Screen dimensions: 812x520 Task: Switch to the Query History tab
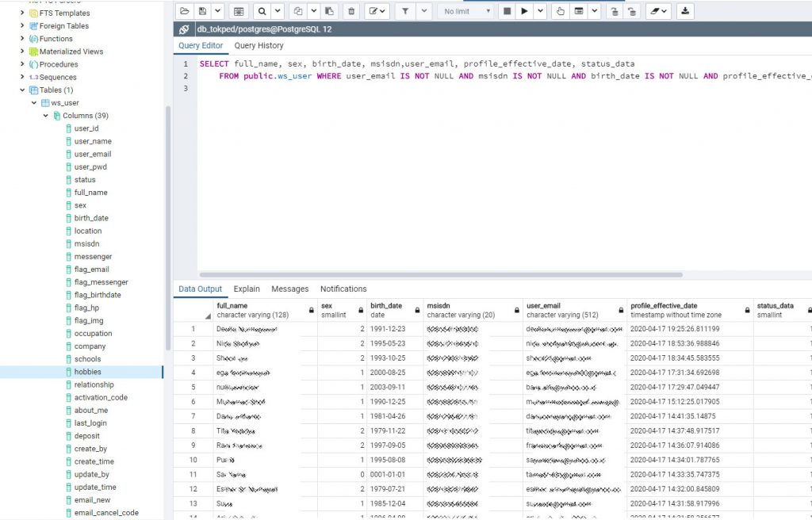(x=259, y=46)
